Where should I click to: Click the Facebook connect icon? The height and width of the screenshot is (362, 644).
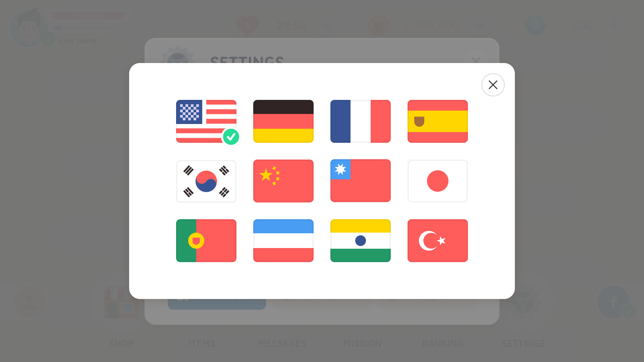tap(614, 302)
